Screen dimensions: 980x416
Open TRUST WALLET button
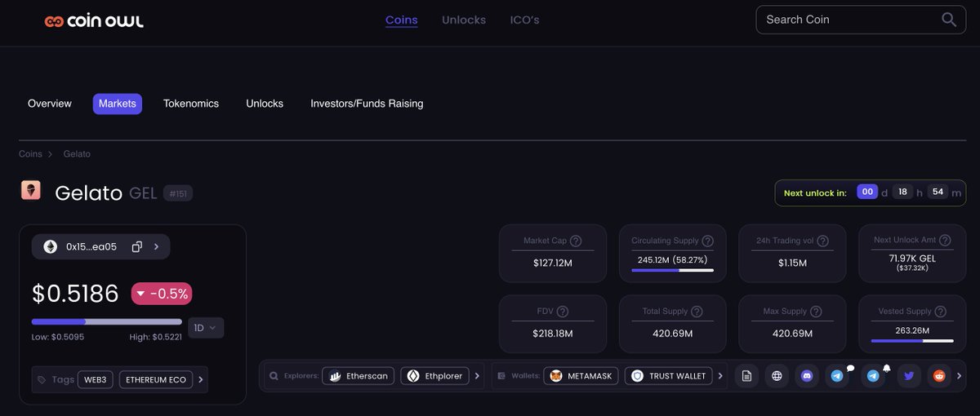(668, 376)
